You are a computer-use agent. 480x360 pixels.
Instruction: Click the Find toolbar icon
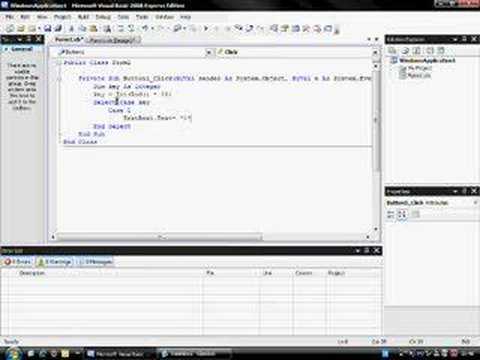tap(107, 29)
